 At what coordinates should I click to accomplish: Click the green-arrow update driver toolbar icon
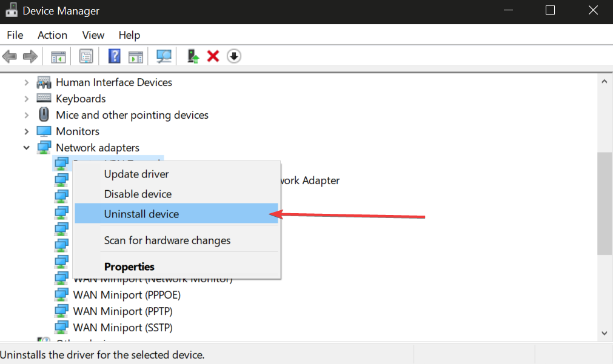(x=193, y=56)
